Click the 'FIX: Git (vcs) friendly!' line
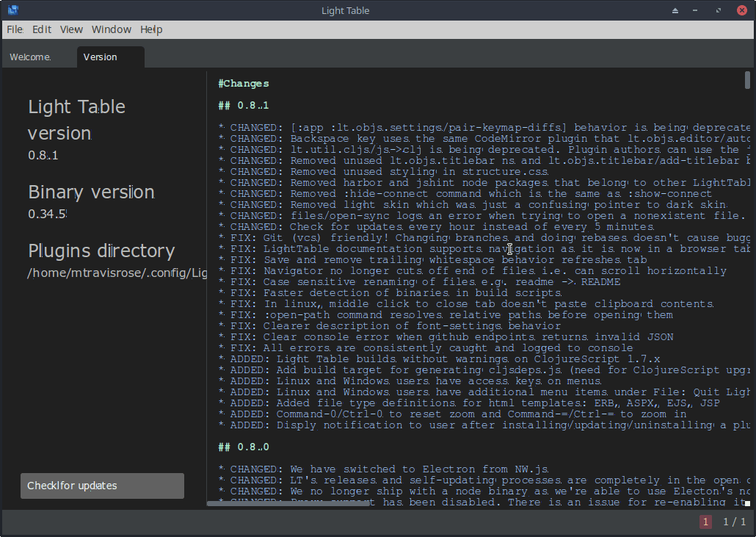756x537 pixels. [x=484, y=238]
